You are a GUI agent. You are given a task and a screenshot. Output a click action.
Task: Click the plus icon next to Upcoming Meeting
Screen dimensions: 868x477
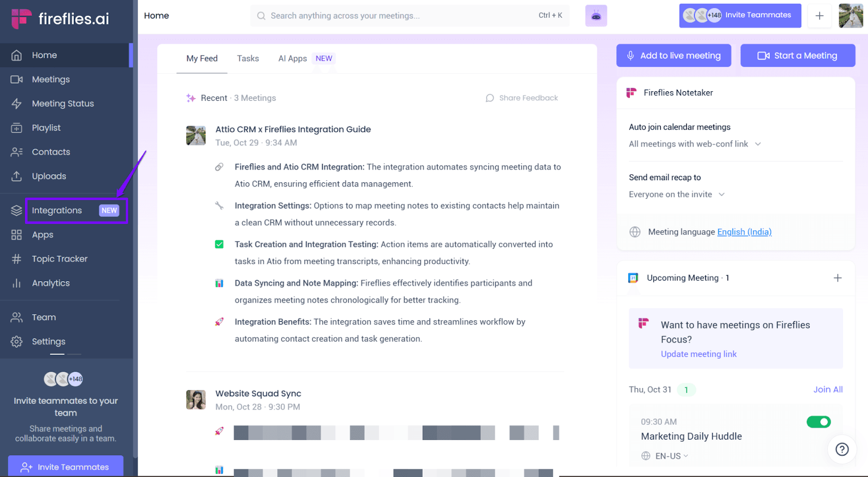click(838, 278)
